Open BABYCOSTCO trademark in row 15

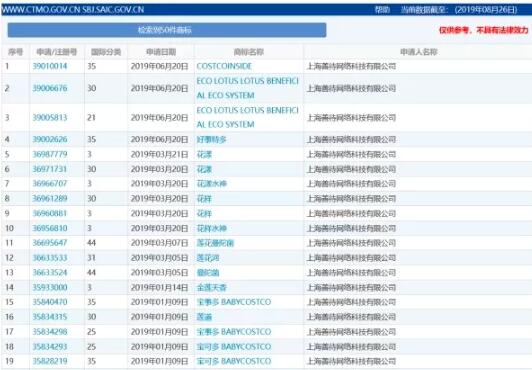(x=234, y=302)
